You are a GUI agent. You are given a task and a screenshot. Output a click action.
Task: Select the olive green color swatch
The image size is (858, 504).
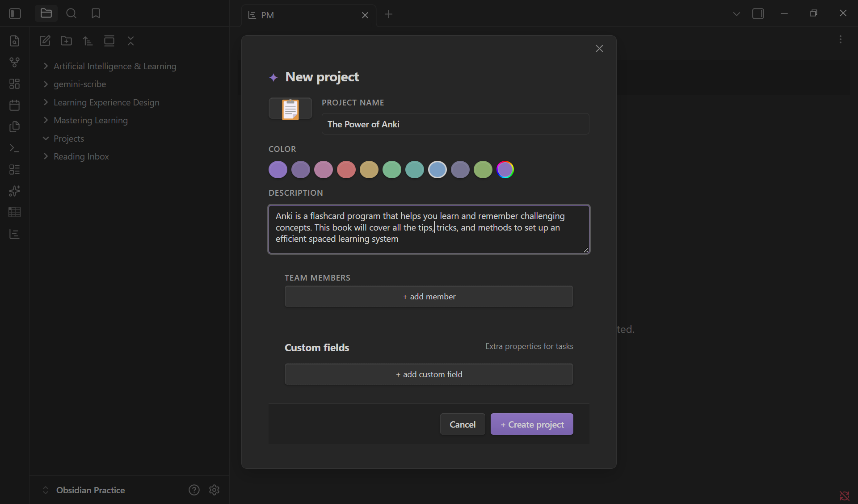coord(483,170)
